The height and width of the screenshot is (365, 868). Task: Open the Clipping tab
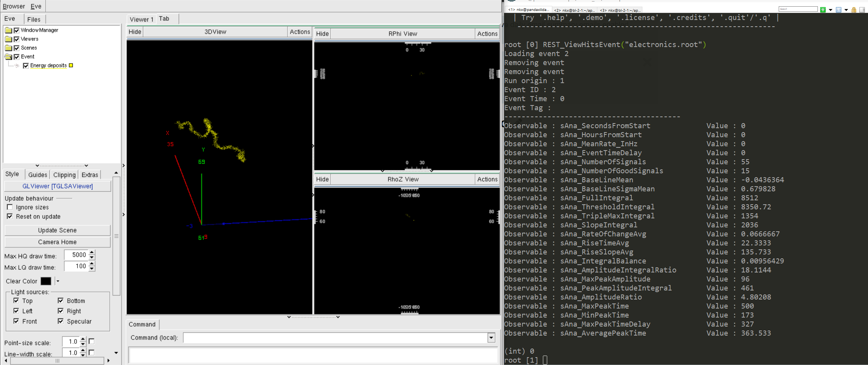point(64,175)
